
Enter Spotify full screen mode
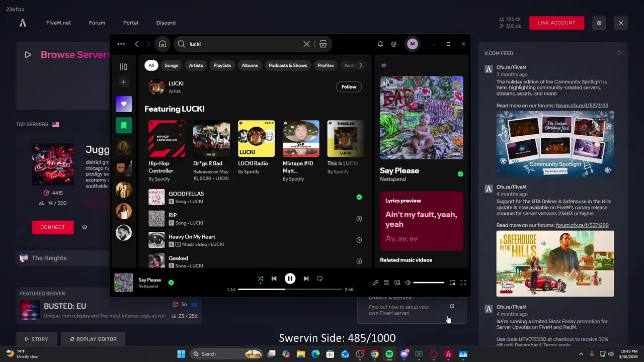coord(463,283)
